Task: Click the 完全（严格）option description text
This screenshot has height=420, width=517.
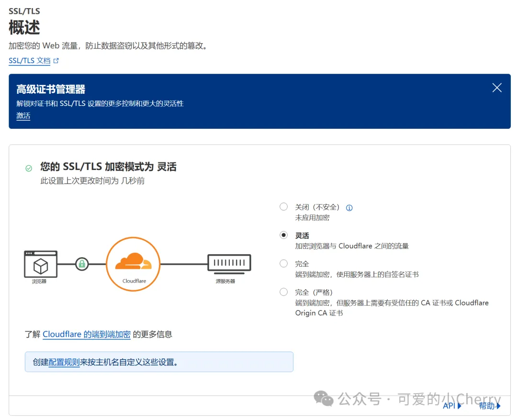Action: [x=392, y=308]
